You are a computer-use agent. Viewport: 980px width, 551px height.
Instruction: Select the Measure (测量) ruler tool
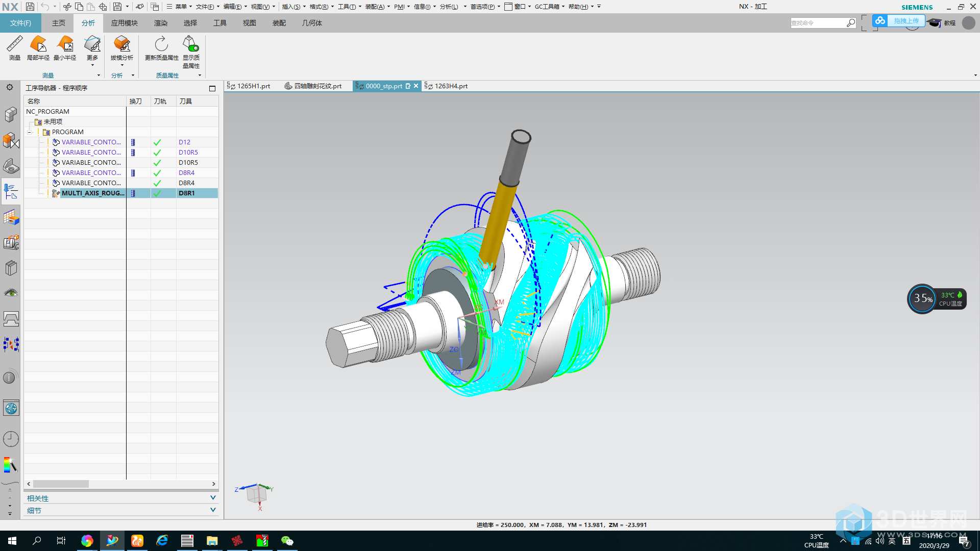15,48
